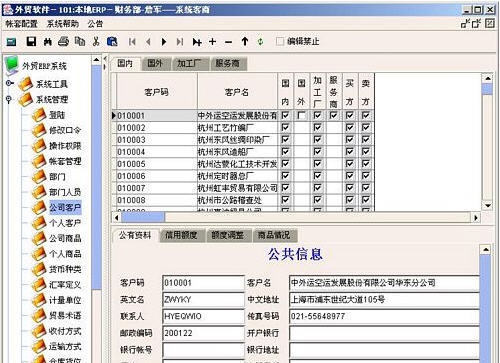Switch to the 服务商 tab

(228, 63)
